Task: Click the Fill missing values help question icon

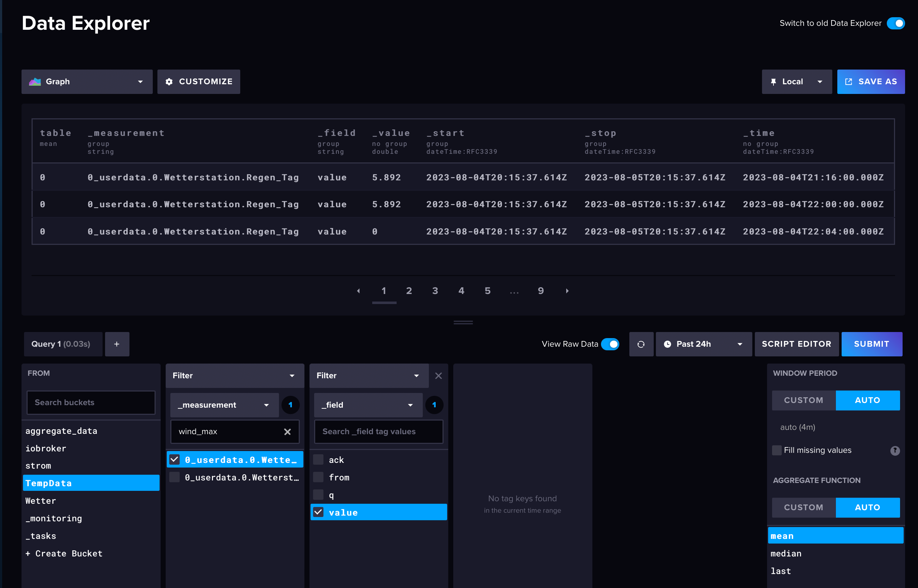Action: click(895, 451)
